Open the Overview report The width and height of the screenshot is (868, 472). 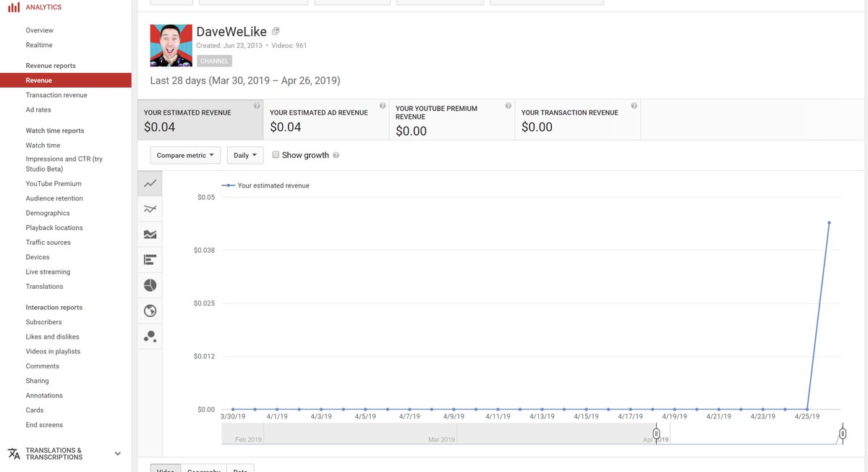point(40,30)
